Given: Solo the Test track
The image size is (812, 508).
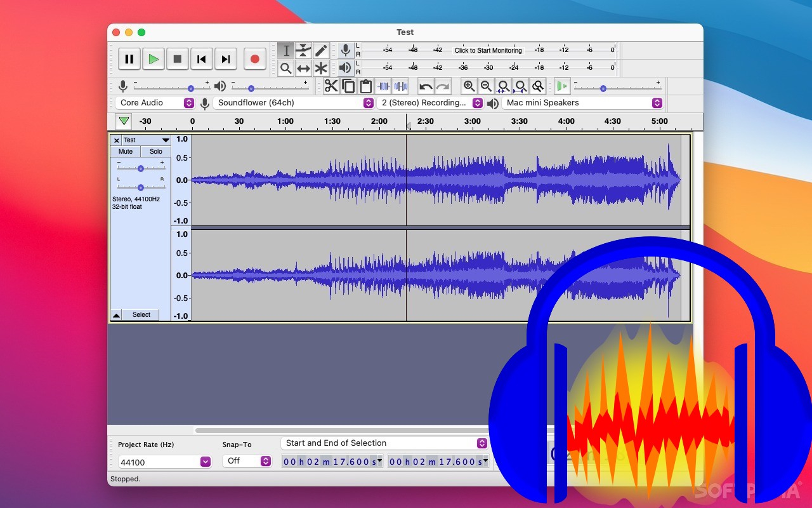Looking at the screenshot, I should [x=155, y=151].
